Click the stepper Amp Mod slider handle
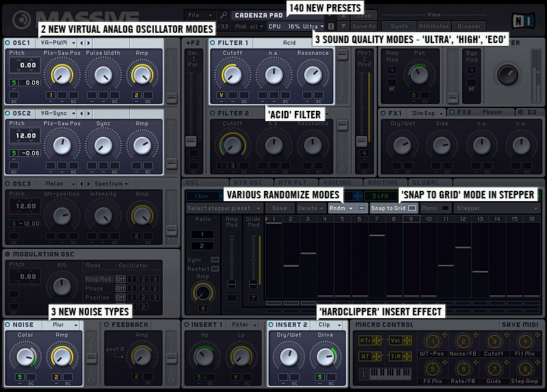The height and width of the screenshot is (392, 547). coord(232,284)
